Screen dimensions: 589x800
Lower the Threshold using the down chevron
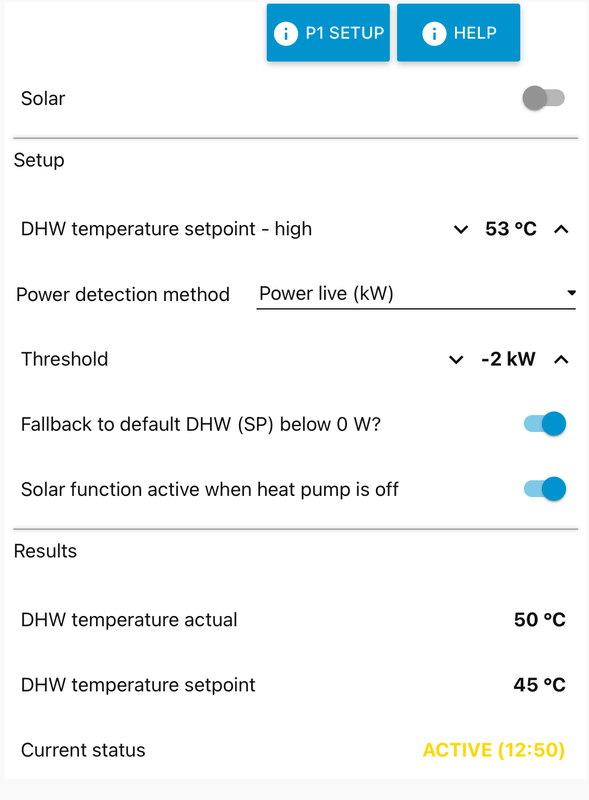[456, 360]
